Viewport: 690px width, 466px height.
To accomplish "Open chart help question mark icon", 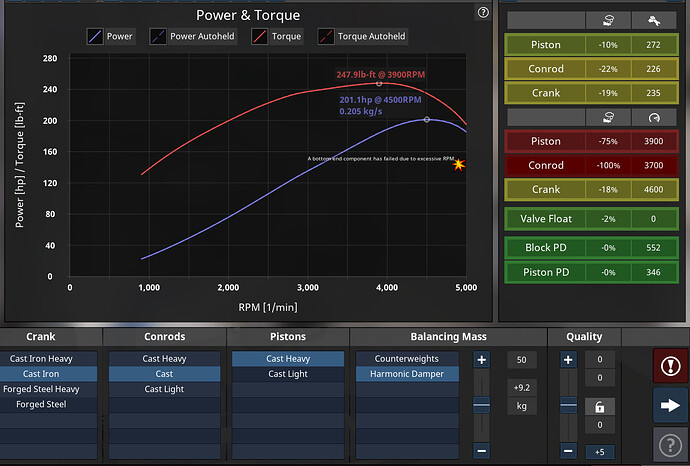I will click(483, 13).
